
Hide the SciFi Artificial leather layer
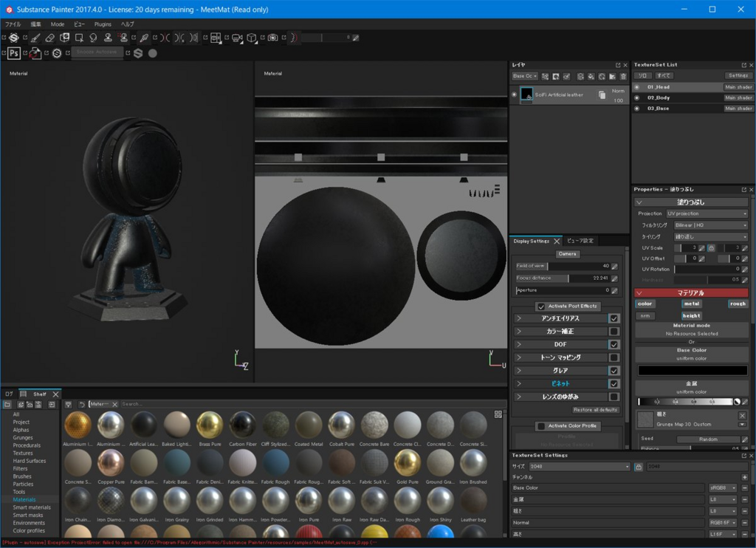pos(515,95)
